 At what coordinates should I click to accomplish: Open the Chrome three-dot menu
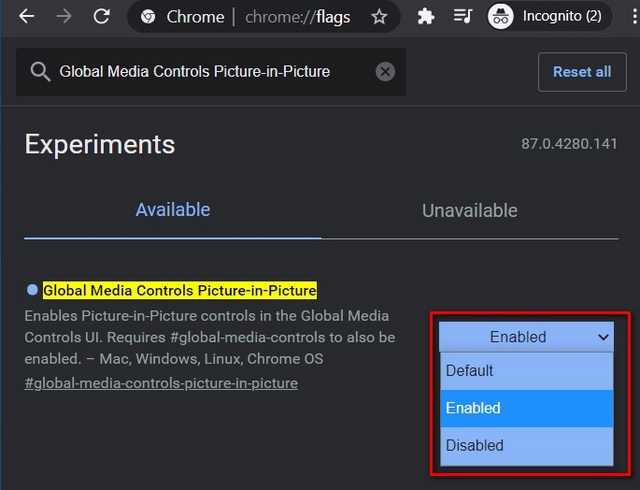(634, 17)
